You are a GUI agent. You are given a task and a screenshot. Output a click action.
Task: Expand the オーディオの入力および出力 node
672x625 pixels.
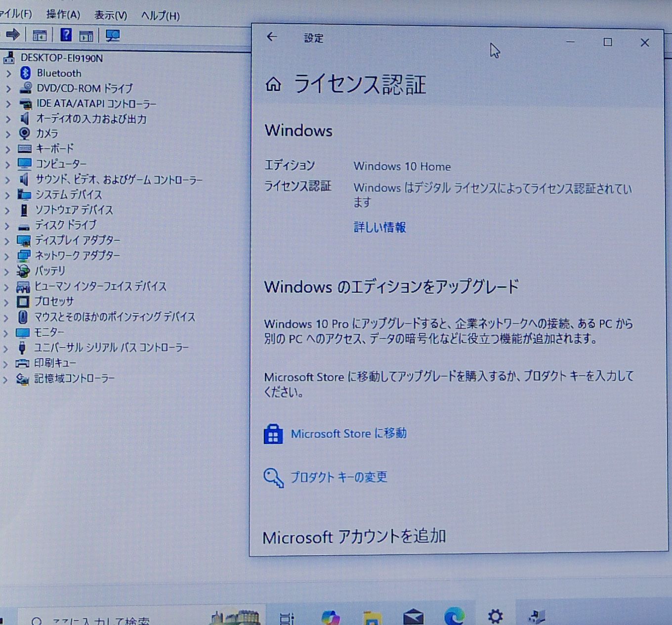(8, 119)
